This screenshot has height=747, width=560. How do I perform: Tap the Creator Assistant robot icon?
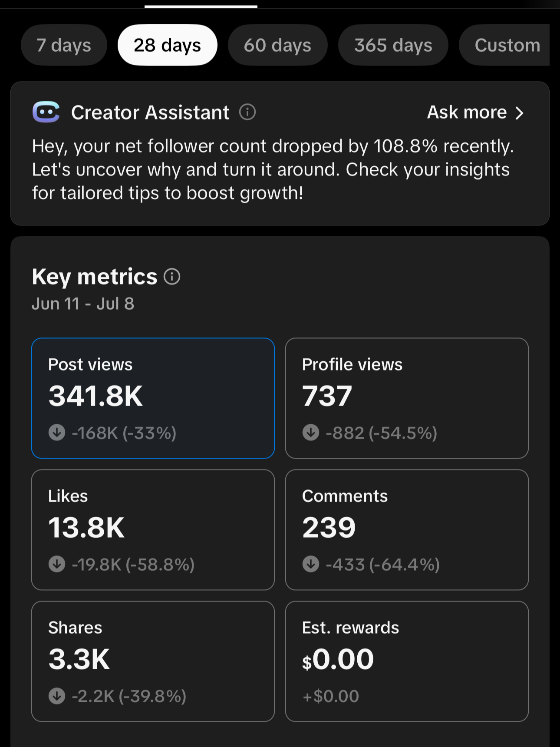pyautogui.click(x=46, y=112)
